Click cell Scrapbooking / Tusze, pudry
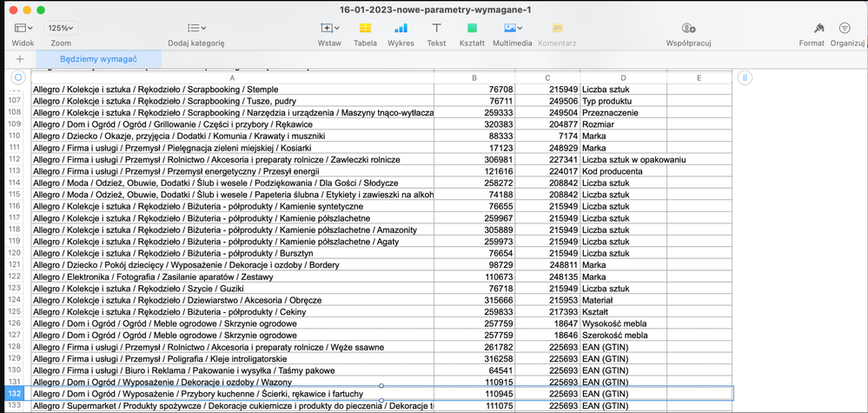The image size is (868, 413). pos(232,101)
